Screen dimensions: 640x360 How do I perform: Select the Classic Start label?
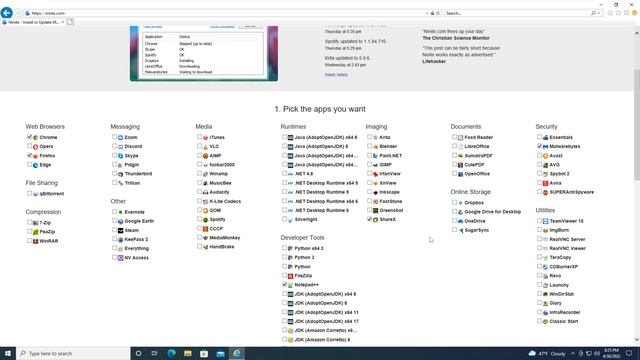564,322
